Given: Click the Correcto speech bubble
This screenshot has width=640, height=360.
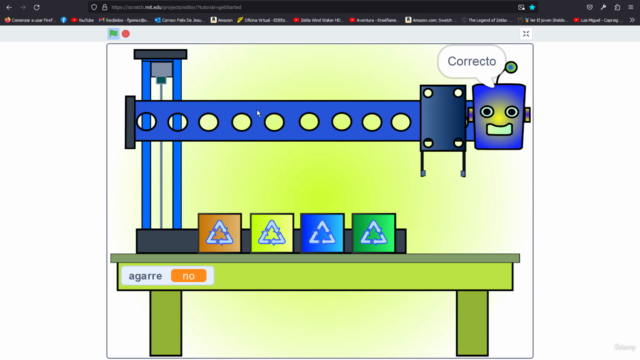Looking at the screenshot, I should pos(472,62).
